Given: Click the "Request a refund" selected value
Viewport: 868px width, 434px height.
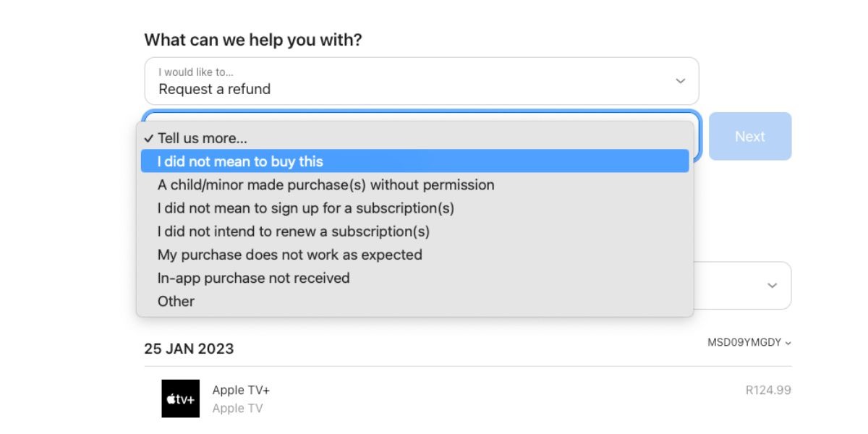Looking at the screenshot, I should (213, 89).
